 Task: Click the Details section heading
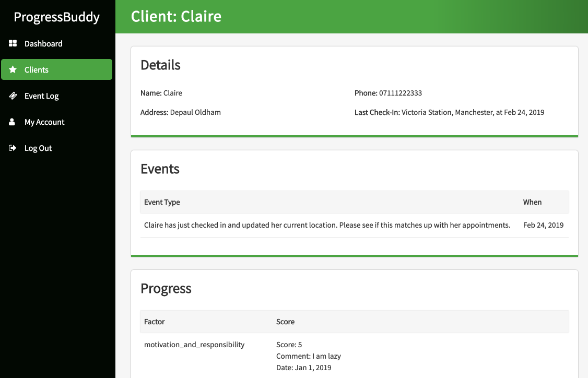point(160,65)
